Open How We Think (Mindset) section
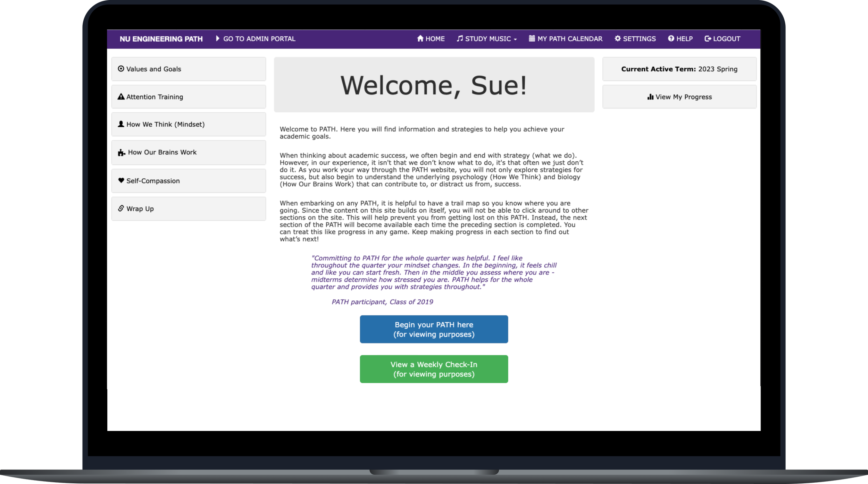Viewport: 868px width, 484px height. tap(189, 124)
